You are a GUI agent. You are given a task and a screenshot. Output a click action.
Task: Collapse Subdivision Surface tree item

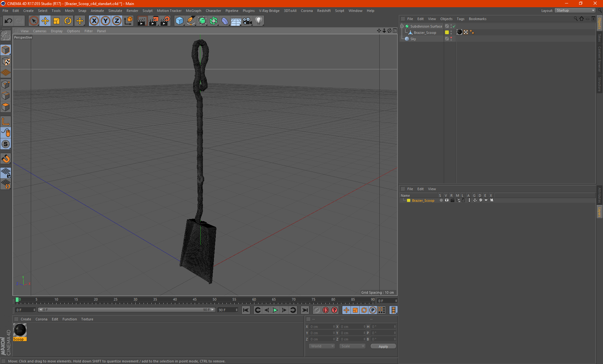point(402,26)
